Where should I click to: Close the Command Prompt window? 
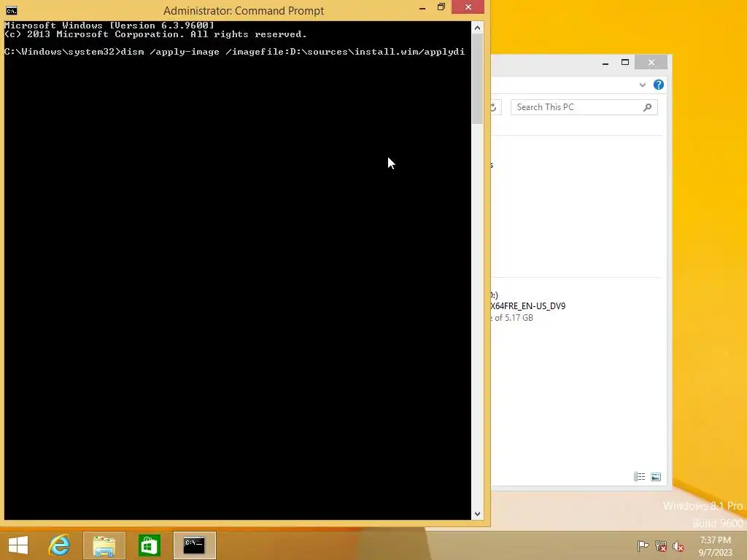click(468, 7)
